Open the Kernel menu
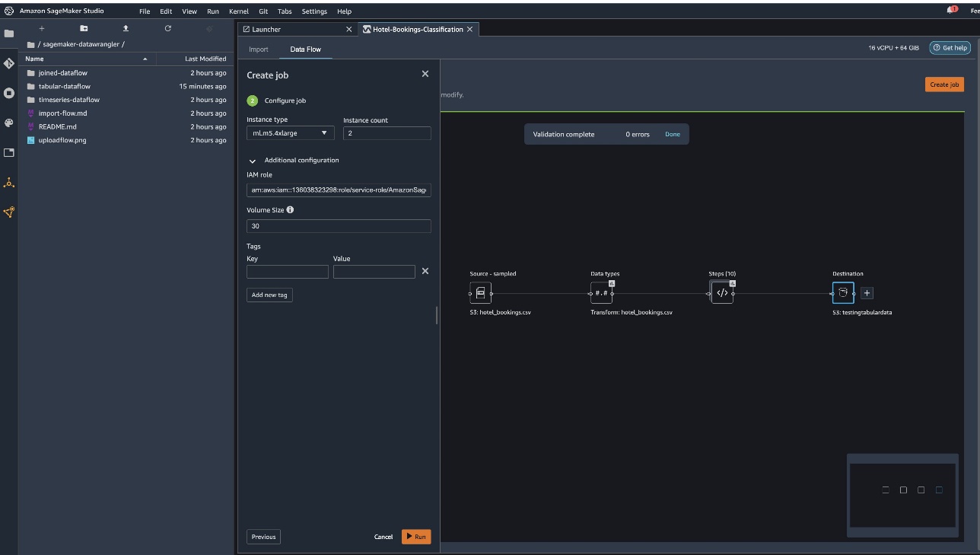The width and height of the screenshot is (980, 555). [239, 11]
